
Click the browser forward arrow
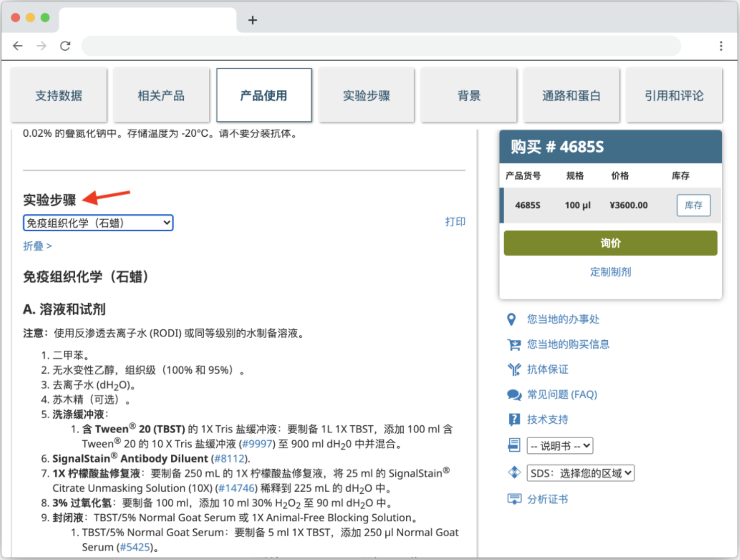coord(42,46)
